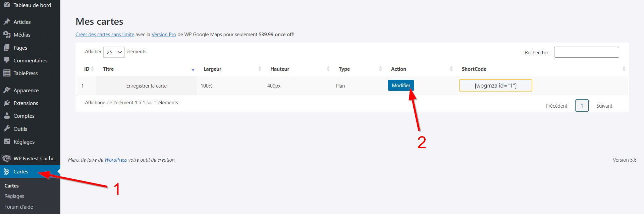Open the Outils wrench icon
The width and height of the screenshot is (644, 214).
tap(7, 129)
